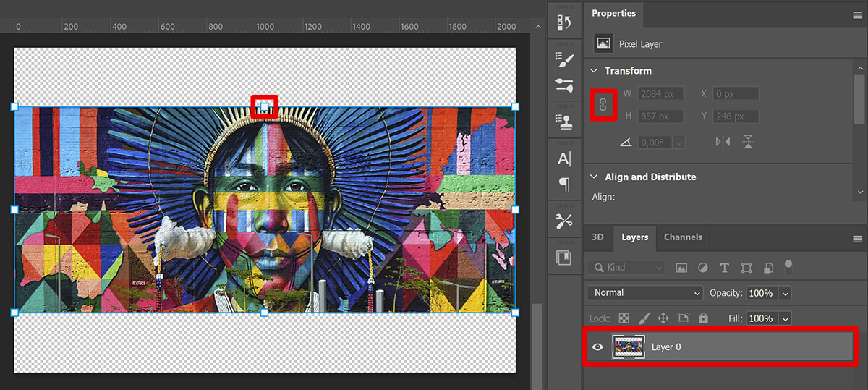Click the H height field
The width and height of the screenshot is (868, 390).
point(662,116)
